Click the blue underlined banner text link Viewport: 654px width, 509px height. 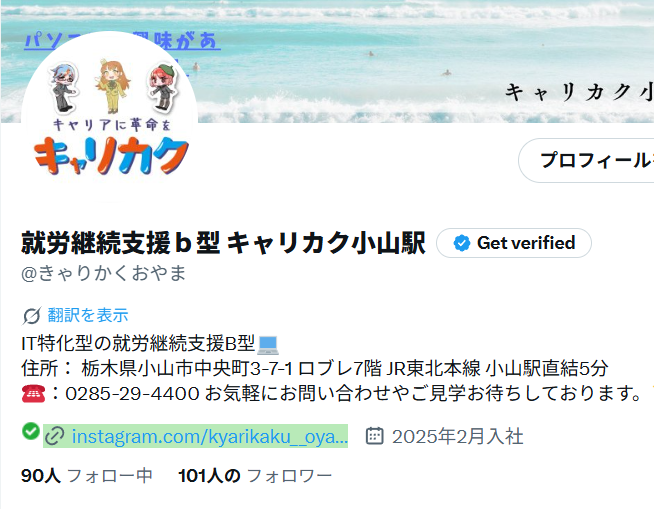pyautogui.click(x=122, y=41)
